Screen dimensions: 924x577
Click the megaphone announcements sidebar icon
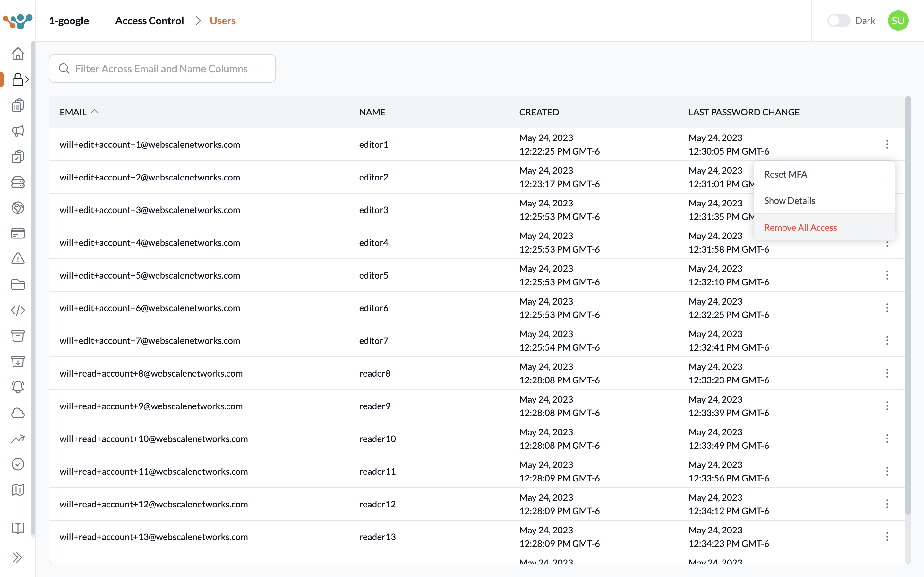point(18,131)
